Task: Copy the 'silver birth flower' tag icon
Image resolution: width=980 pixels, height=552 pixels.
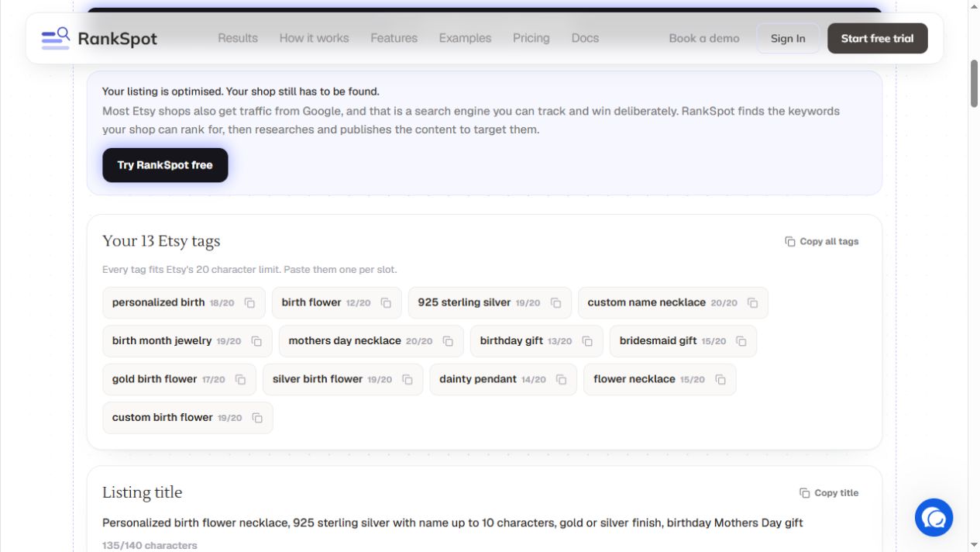Action: tap(407, 379)
